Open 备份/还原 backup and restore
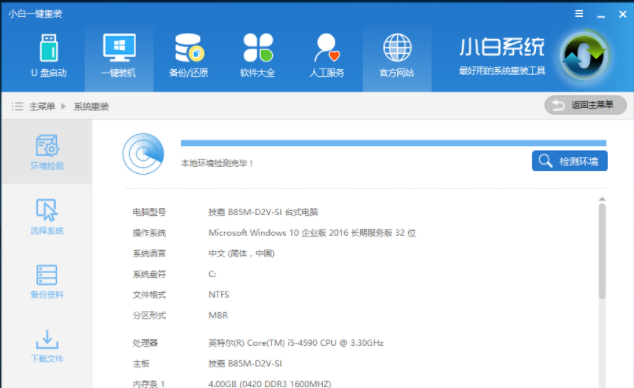This screenshot has width=634, height=388. 188,56
